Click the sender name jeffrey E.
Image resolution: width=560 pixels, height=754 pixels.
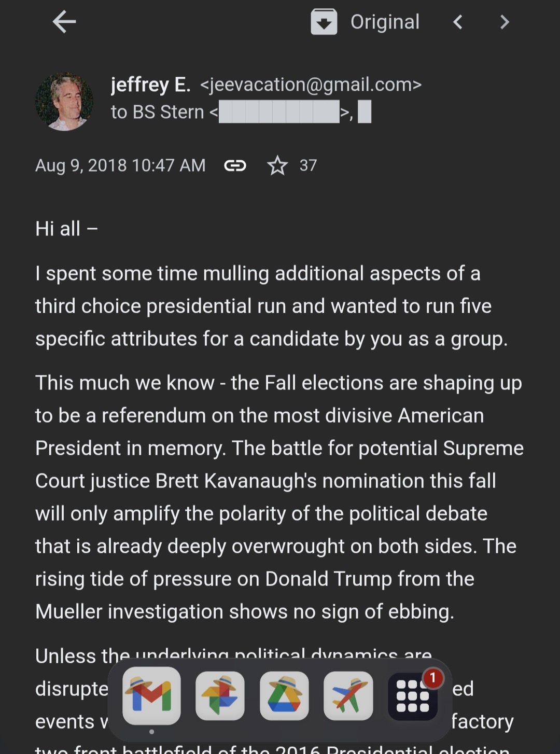click(150, 85)
